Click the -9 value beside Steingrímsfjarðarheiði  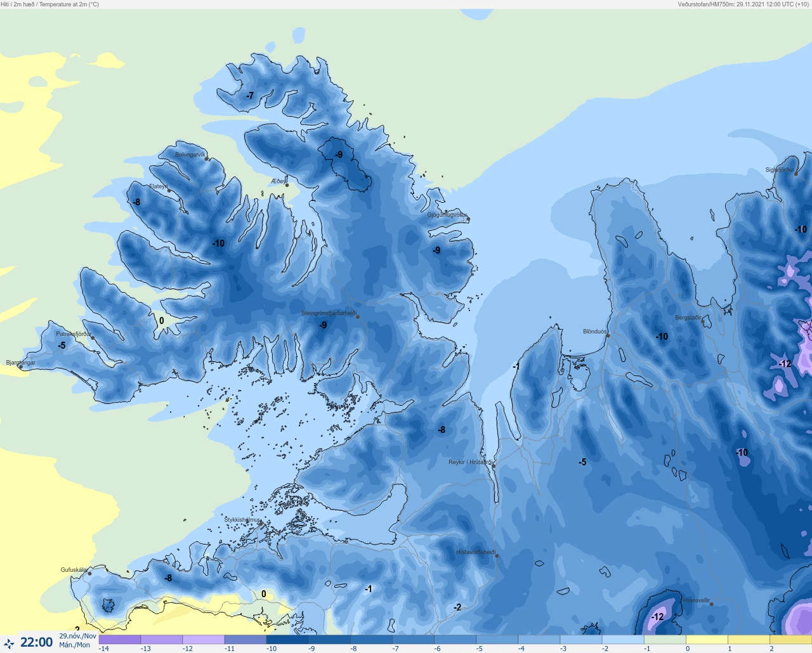tap(323, 325)
